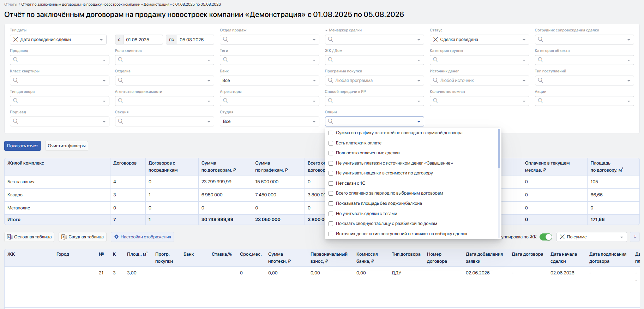Click search icon in Сотрудник сопровождения сделки field
This screenshot has width=644, height=309.
tap(541, 39)
